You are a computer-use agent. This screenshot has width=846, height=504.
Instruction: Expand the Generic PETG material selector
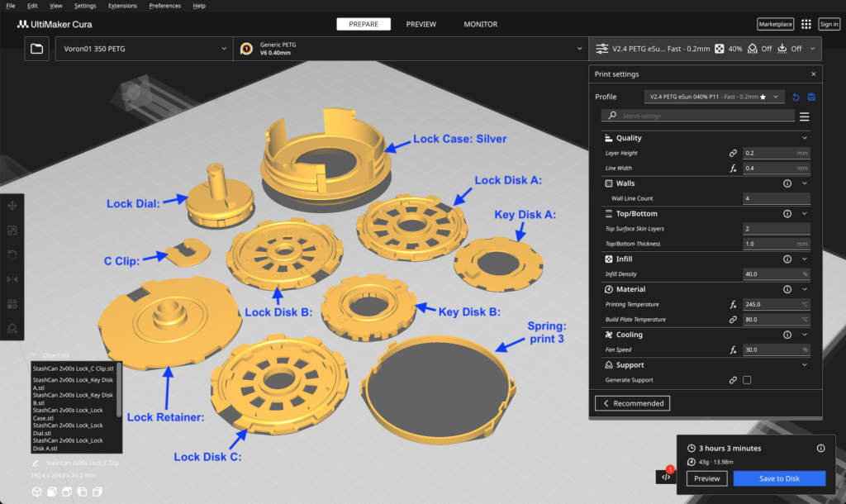(x=411, y=49)
